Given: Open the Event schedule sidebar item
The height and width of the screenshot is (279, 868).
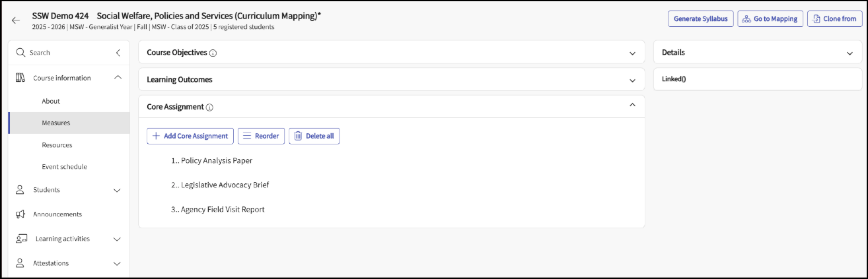Looking at the screenshot, I should pos(64,167).
